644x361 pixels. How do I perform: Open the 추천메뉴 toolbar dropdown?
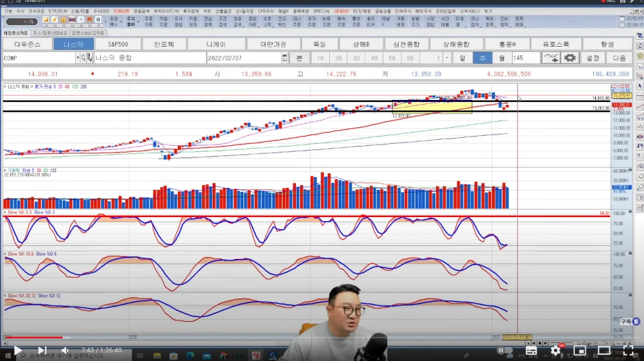(x=114, y=22)
